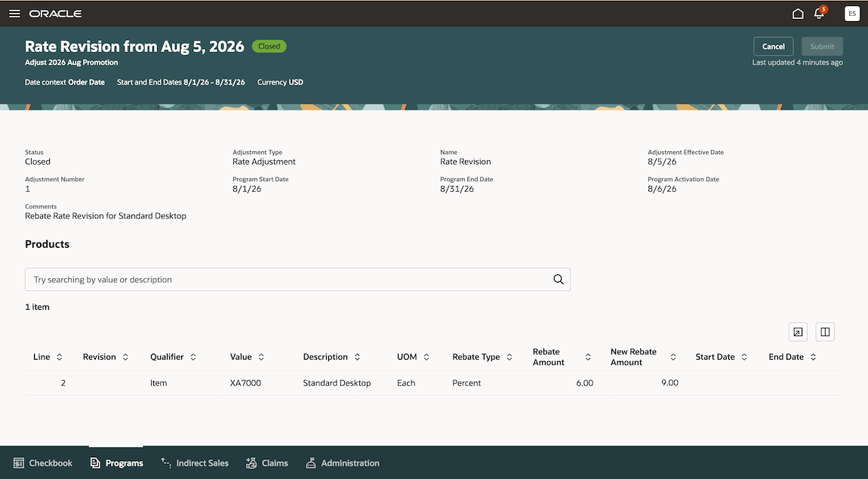
Task: Click the 6.00 rebate amount cell
Action: pos(584,383)
